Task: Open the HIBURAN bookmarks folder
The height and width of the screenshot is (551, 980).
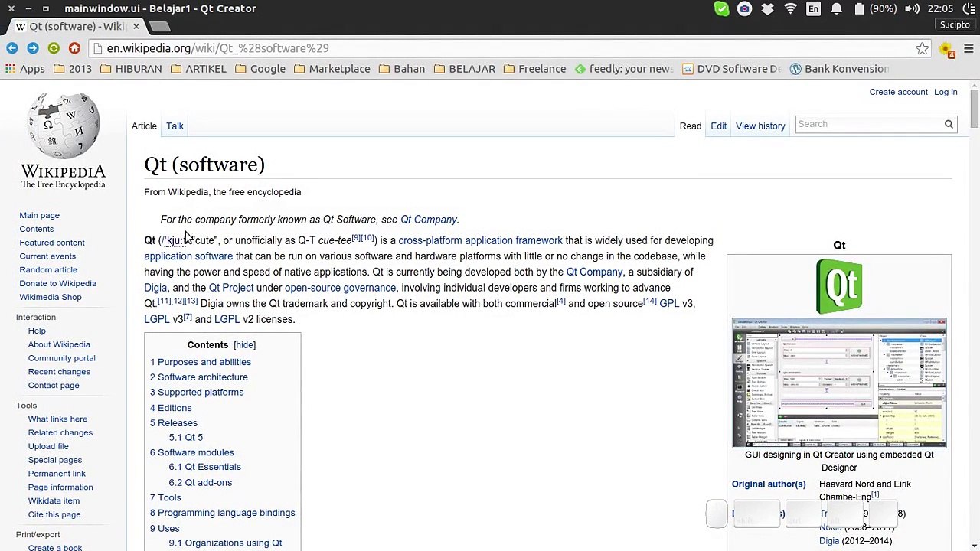Action: (x=130, y=69)
